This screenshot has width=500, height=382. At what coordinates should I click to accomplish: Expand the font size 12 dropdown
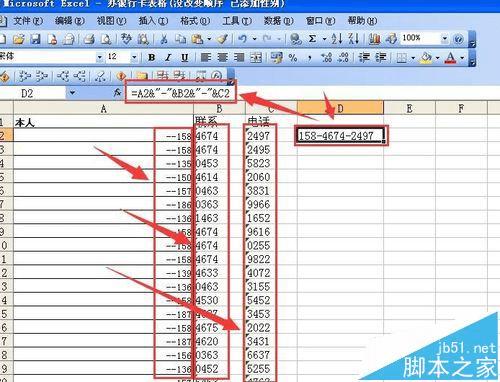(134, 58)
